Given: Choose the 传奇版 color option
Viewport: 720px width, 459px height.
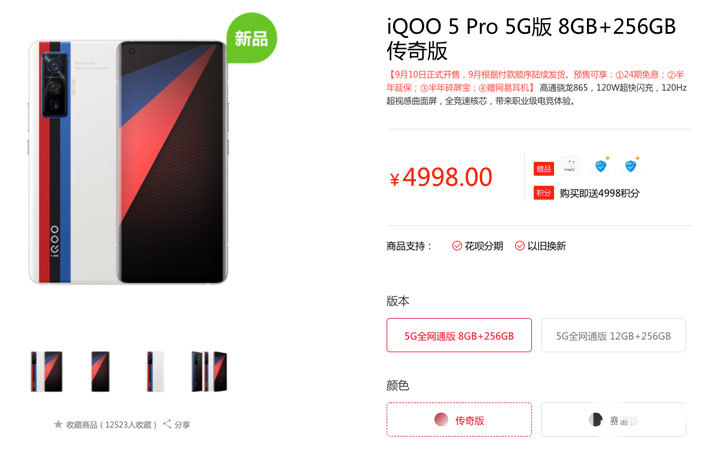Looking at the screenshot, I should tap(459, 420).
